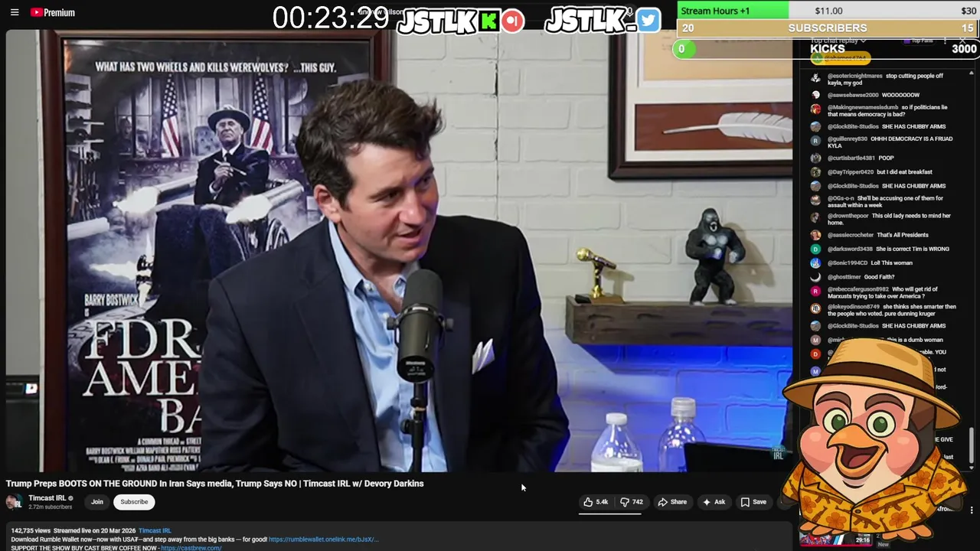The image size is (980, 551).
Task: Click '142,735 views' text in description
Action: click(31, 530)
